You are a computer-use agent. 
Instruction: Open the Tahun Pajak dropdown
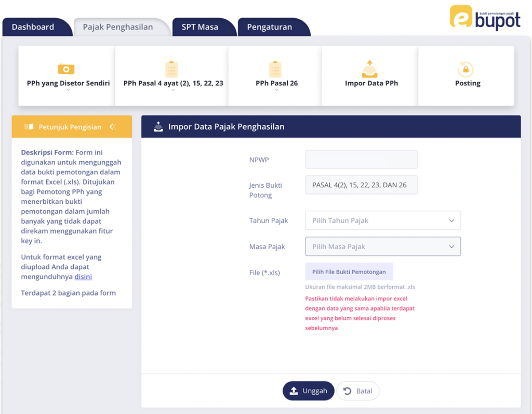(382, 221)
